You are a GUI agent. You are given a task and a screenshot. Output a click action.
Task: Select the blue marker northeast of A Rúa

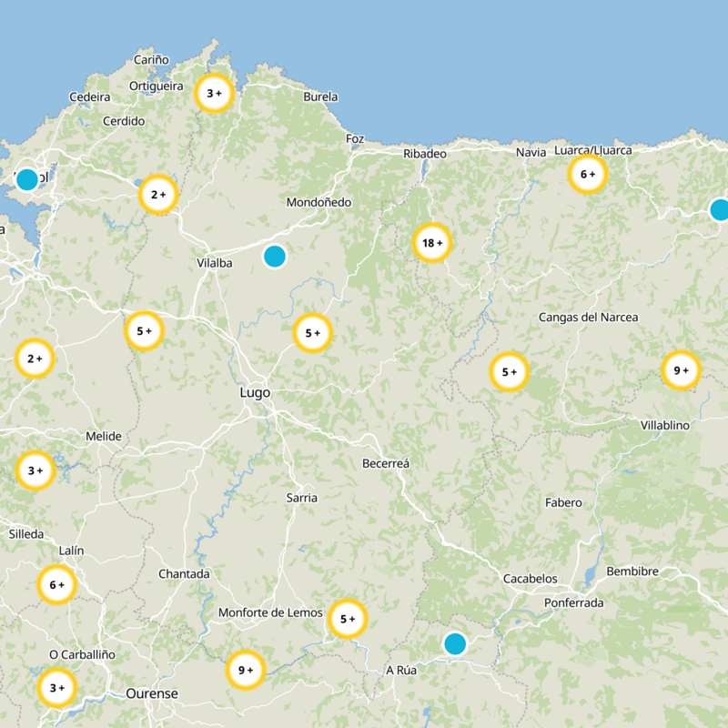point(455,644)
